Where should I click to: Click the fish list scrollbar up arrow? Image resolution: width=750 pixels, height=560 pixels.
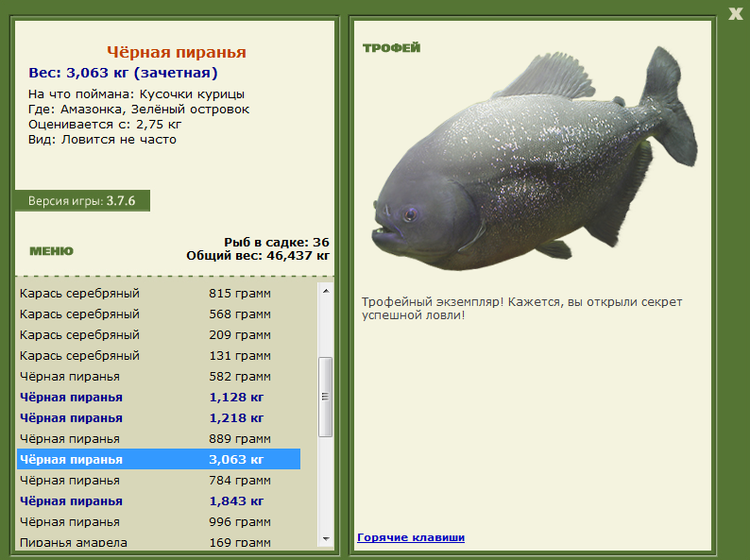point(326,291)
